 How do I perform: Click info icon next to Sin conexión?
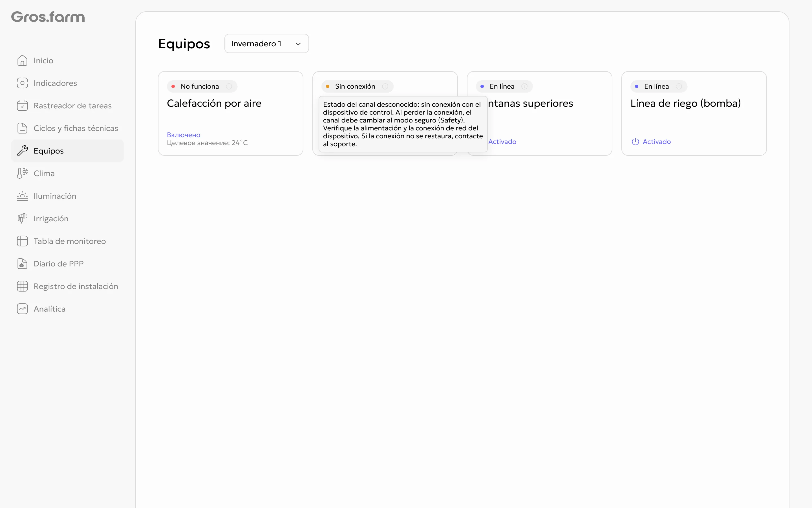(385, 86)
